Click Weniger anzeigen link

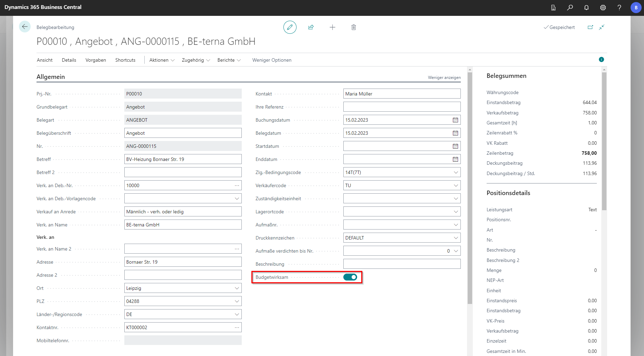click(x=444, y=78)
